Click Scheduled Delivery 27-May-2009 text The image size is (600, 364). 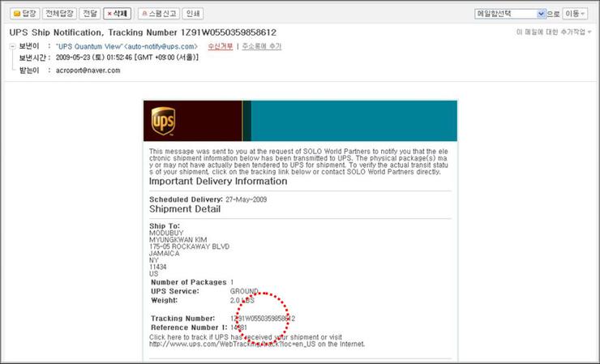pyautogui.click(x=208, y=199)
